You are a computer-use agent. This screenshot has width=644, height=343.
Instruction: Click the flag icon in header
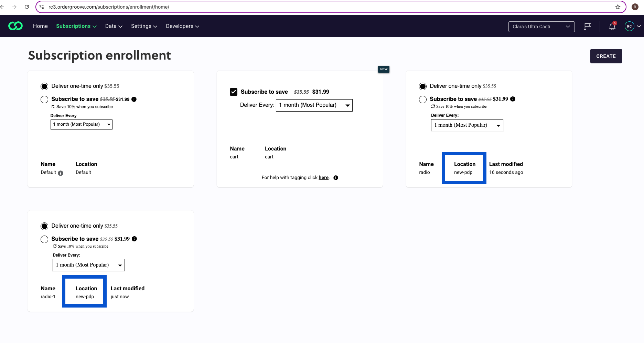pyautogui.click(x=587, y=27)
